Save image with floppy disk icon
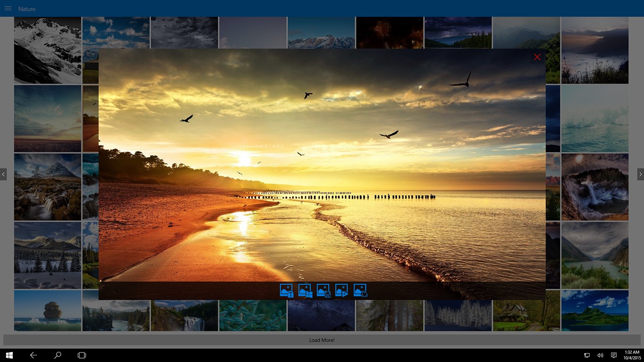Viewport: 644px width, 362px height. coord(323,291)
